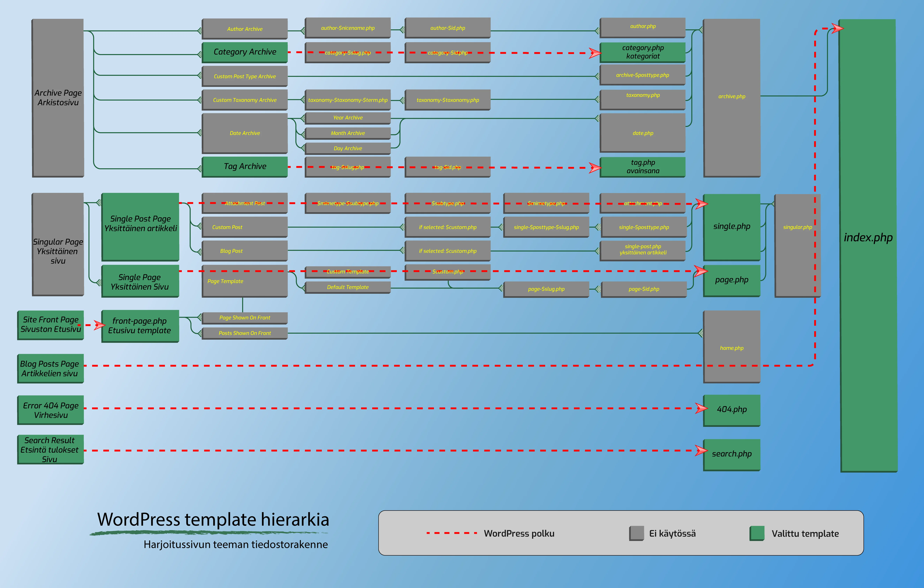Click the gray Ei käytössä legend swatch
Image resolution: width=924 pixels, height=588 pixels.
[x=636, y=533]
